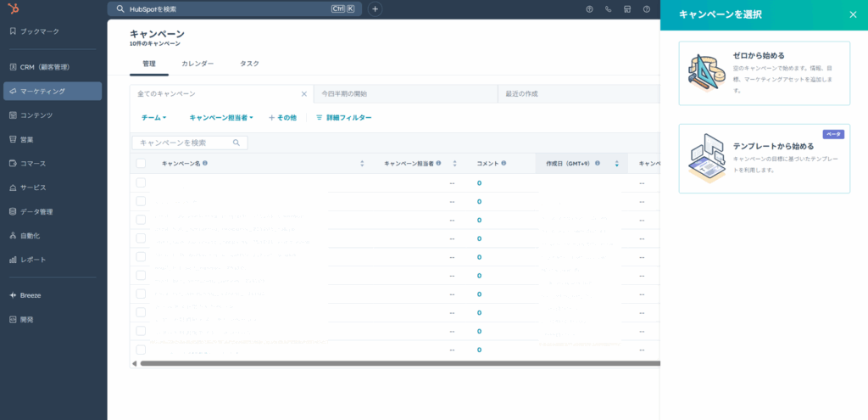Screen dimensions: 868x420
Task: Check the first campaign row checkbox
Action: [141, 182]
